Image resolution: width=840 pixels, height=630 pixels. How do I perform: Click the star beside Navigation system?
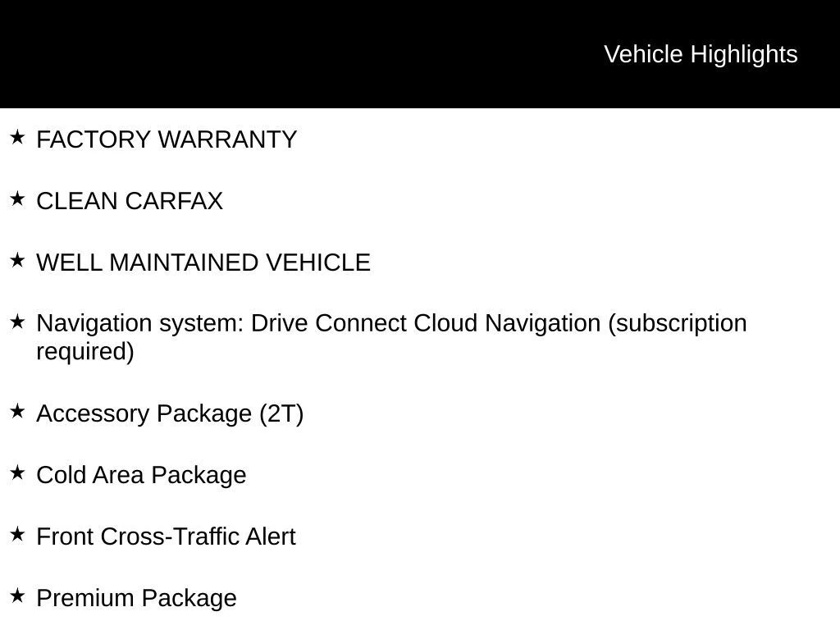tap(18, 322)
